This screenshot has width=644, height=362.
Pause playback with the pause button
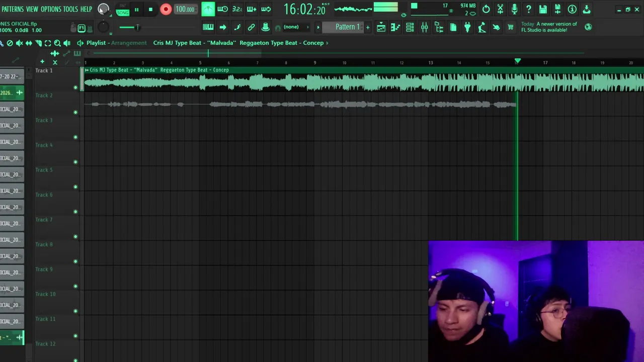pyautogui.click(x=136, y=9)
